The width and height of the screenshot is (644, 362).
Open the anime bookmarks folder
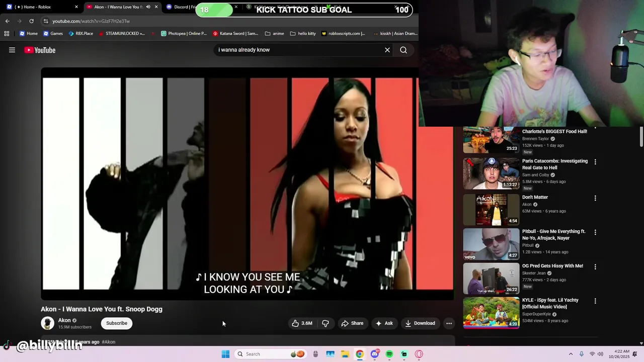point(275,34)
